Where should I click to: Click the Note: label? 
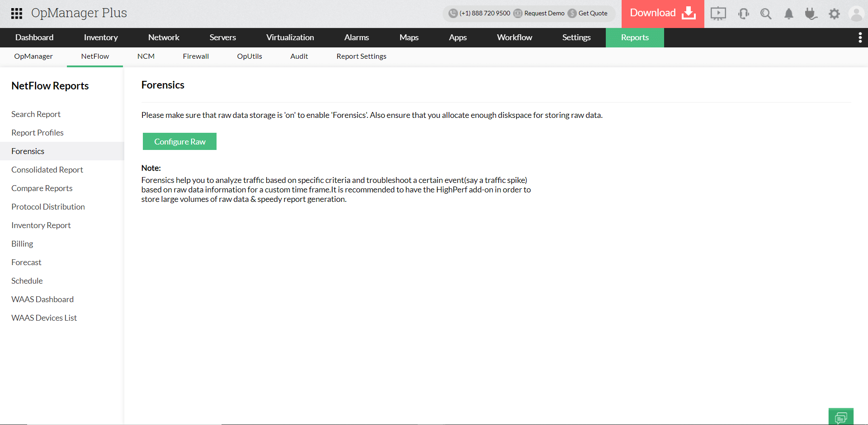[151, 168]
